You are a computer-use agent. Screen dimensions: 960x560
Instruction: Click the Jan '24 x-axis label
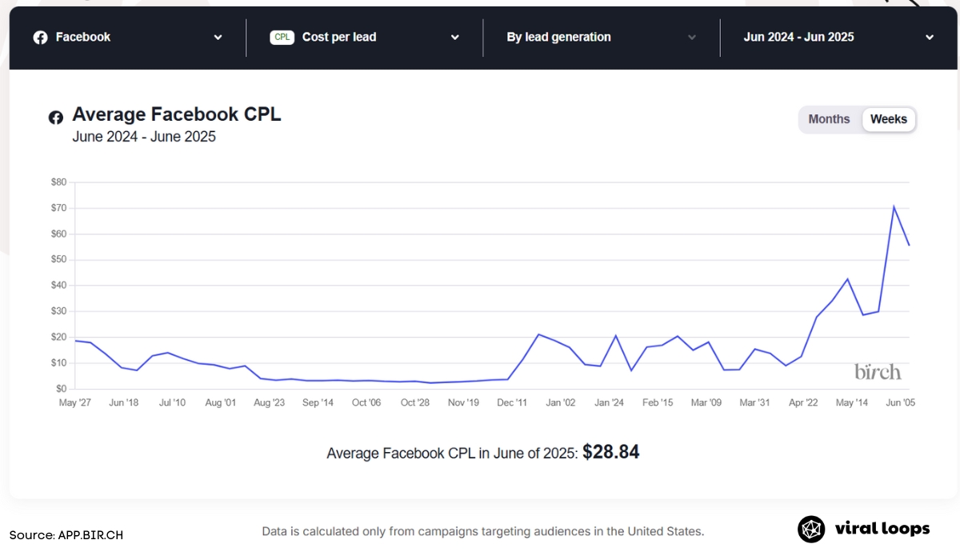609,402
